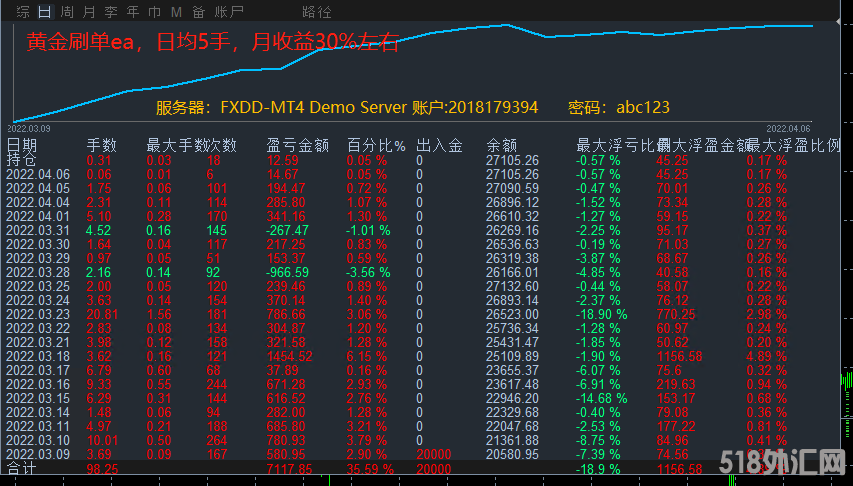Select the 2022.03.30 date row
The image size is (853, 486).
38,244
